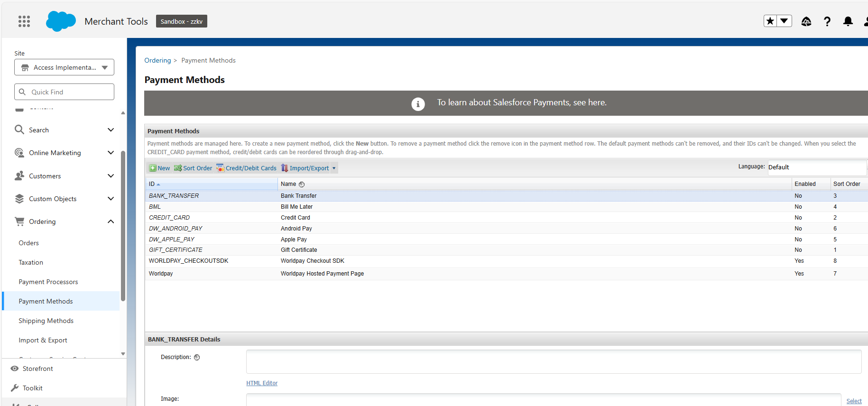Viewport: 868px width, 406px height.
Task: Open the Language Default combo box
Action: pos(817,167)
